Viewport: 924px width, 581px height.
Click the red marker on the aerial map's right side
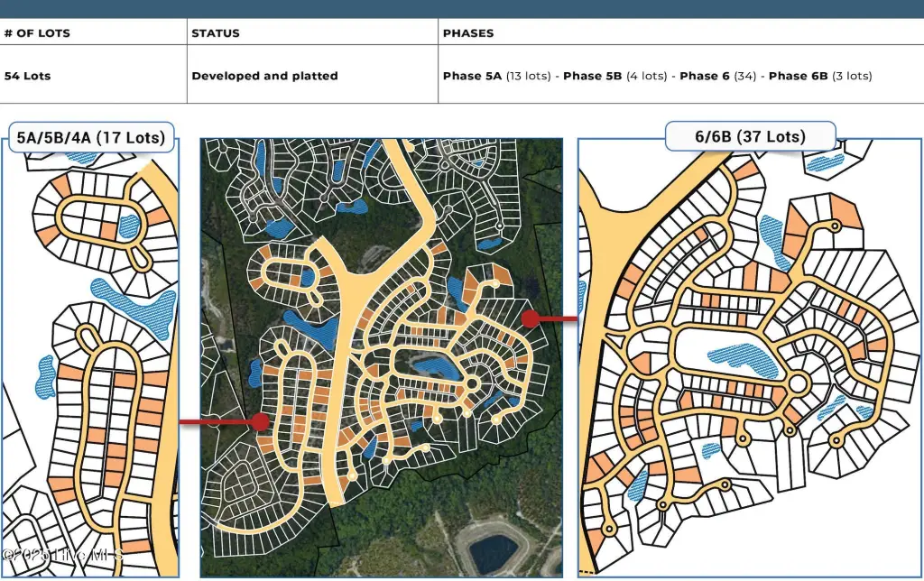click(531, 318)
